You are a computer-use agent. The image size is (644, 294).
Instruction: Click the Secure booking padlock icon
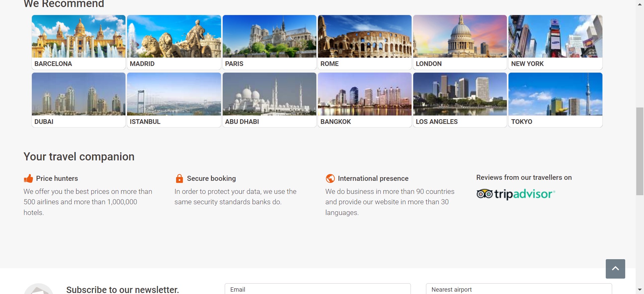click(179, 178)
